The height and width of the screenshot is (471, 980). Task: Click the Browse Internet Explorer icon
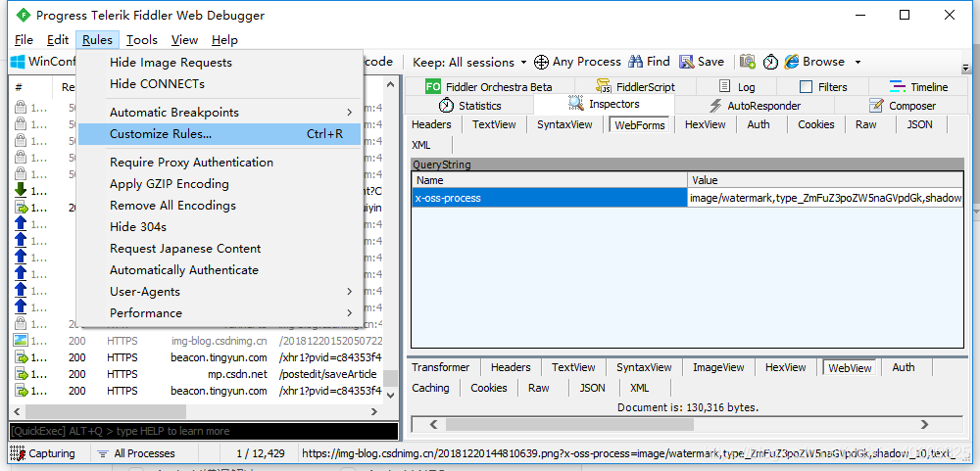point(791,62)
